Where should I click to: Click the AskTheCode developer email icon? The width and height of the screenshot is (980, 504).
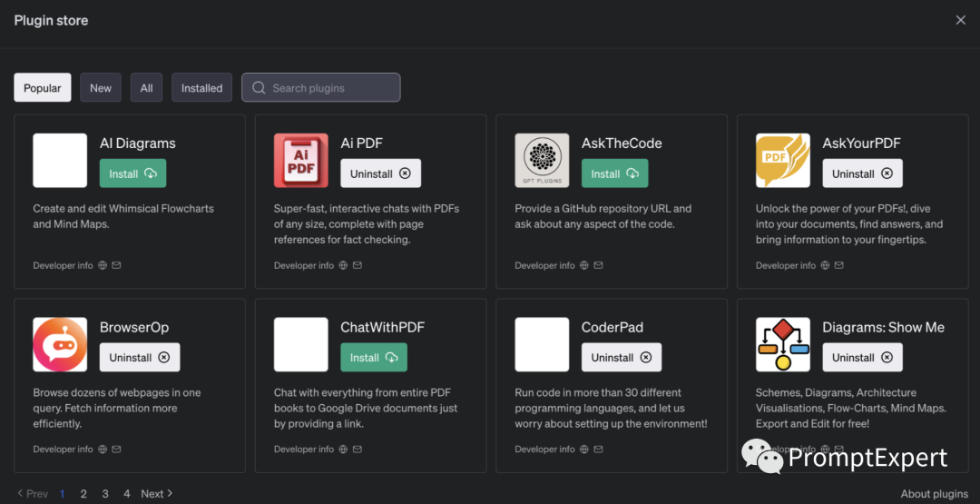click(x=598, y=265)
